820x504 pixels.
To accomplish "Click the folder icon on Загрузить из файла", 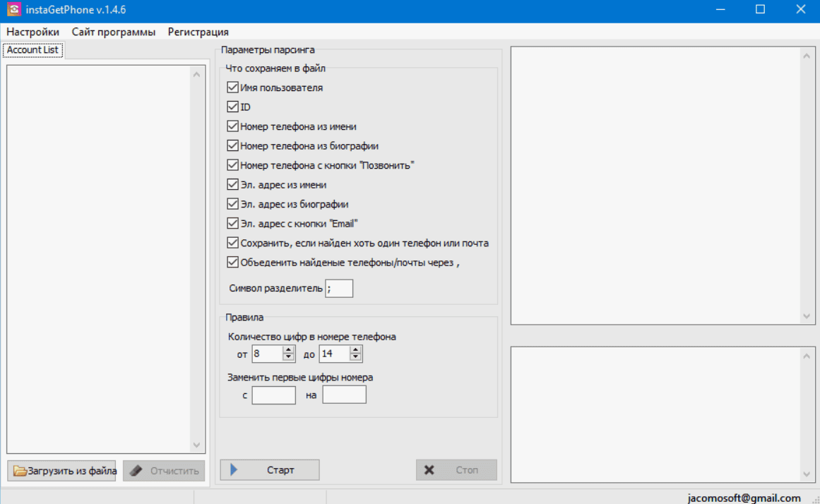I will coord(20,471).
